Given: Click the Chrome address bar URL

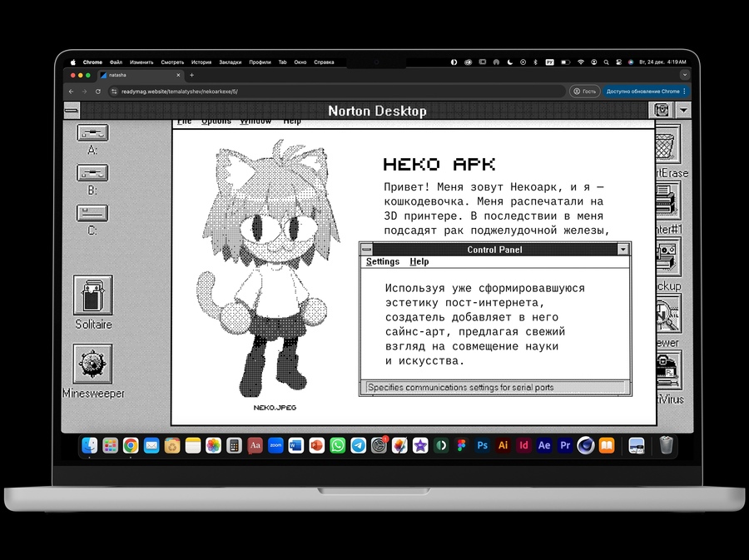Looking at the screenshot, I should (x=179, y=92).
